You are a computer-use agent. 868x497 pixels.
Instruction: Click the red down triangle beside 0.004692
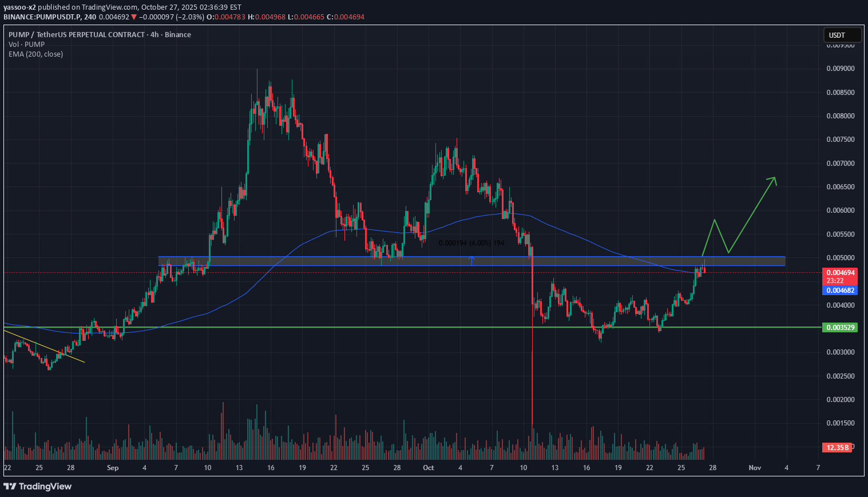pos(134,17)
